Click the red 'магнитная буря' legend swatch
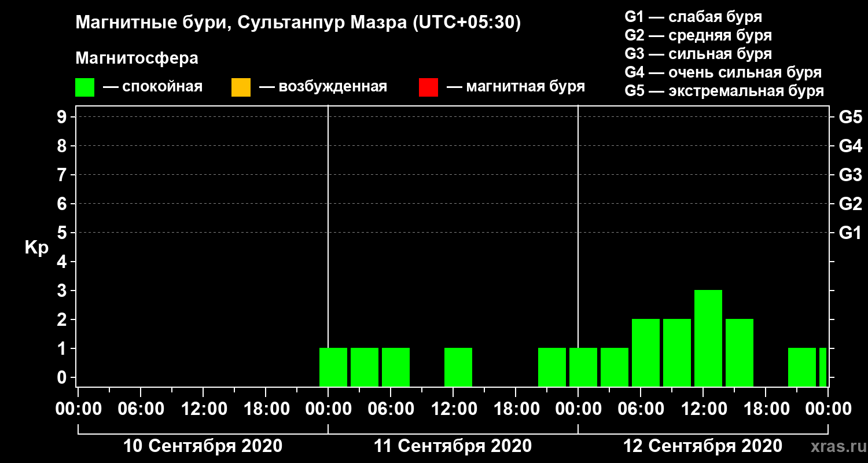This screenshot has width=868, height=463. click(x=428, y=87)
